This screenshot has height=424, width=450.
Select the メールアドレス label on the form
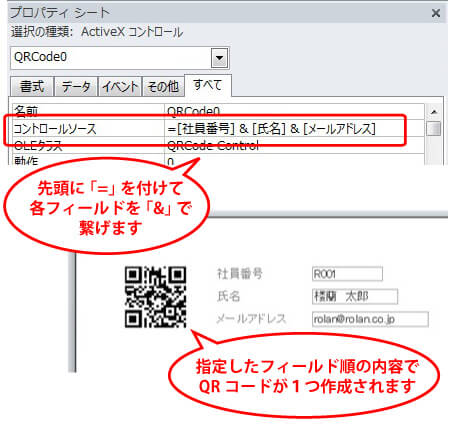[251, 318]
